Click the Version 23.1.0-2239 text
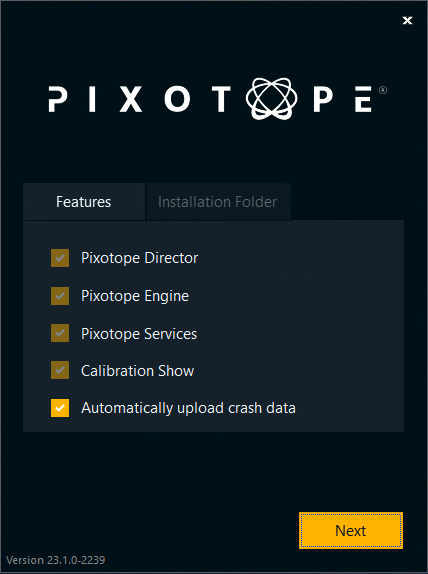 [56, 560]
